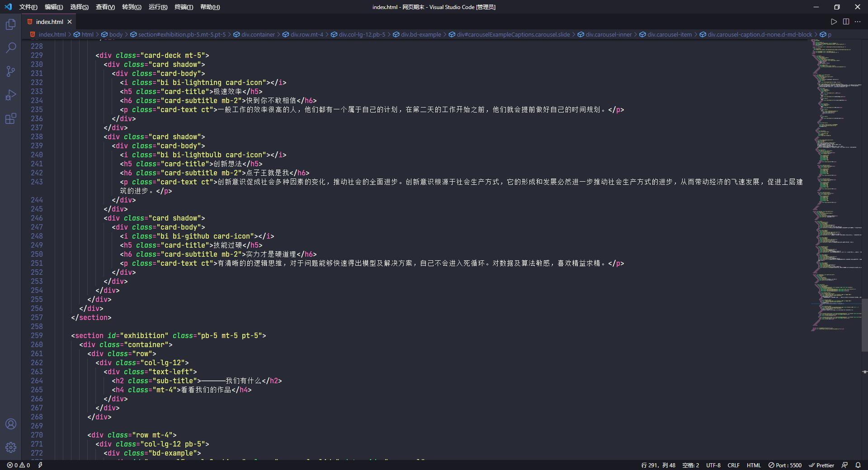Open the editor More Actions ellipsis
The height and width of the screenshot is (470, 868).
(x=858, y=22)
